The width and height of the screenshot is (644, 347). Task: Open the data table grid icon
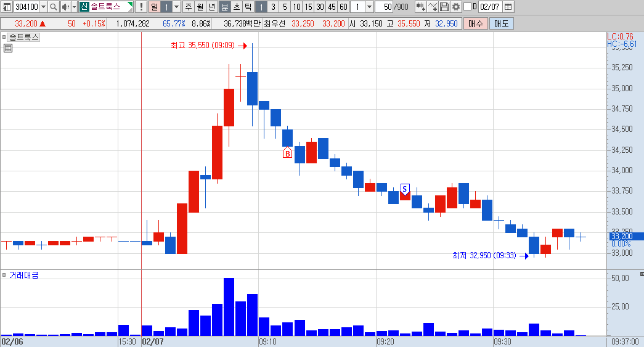pyautogui.click(x=8, y=48)
